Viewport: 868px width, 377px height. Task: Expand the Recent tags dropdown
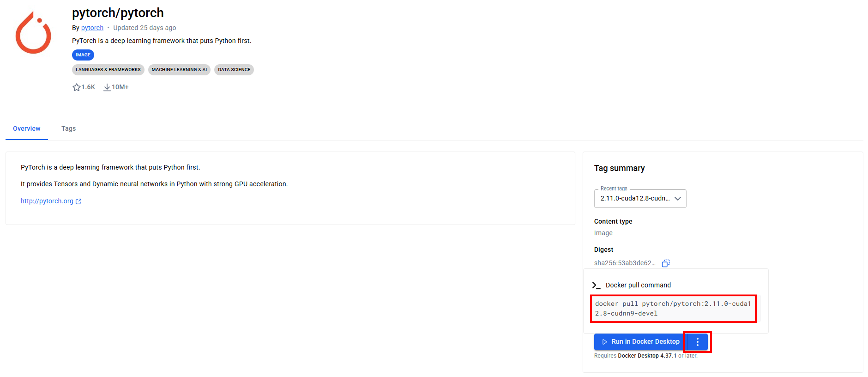click(x=640, y=198)
